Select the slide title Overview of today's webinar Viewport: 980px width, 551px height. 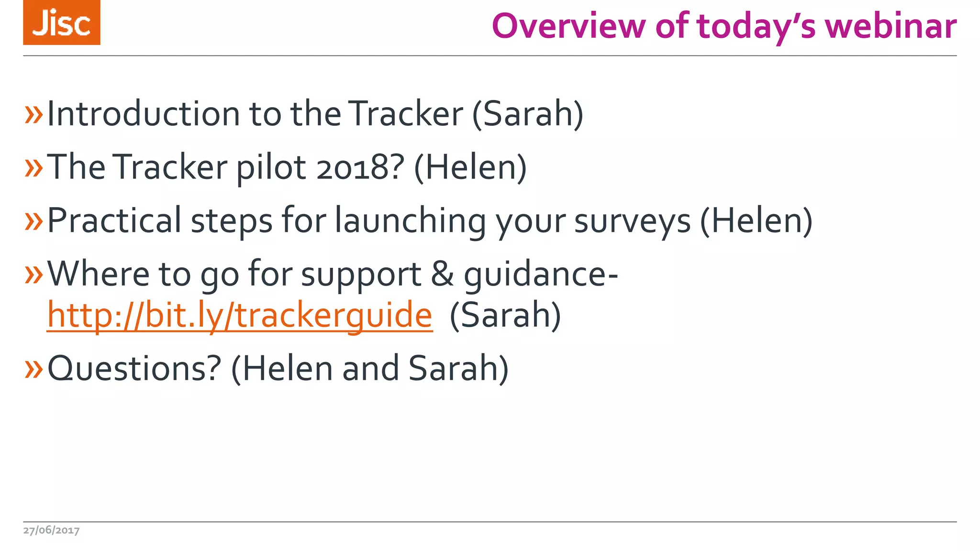click(x=724, y=26)
